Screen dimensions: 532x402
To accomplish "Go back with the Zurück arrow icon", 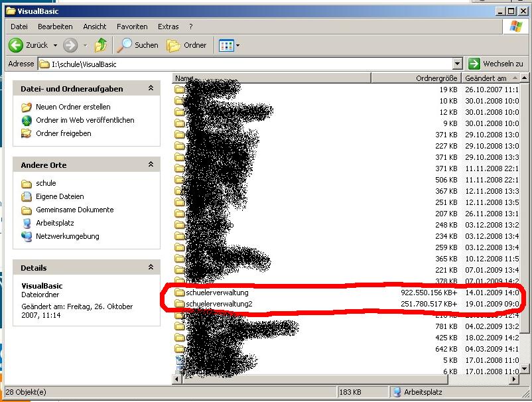I will 16,45.
